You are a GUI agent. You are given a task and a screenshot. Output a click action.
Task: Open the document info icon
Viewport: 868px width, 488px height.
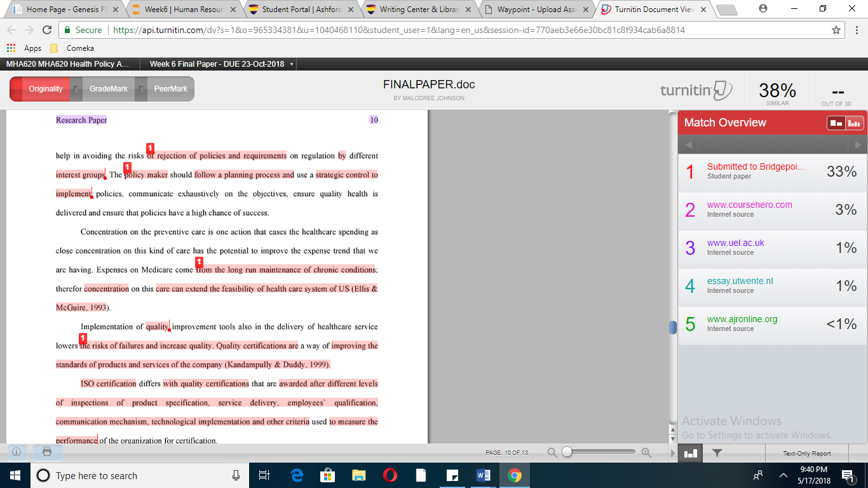pyautogui.click(x=17, y=452)
